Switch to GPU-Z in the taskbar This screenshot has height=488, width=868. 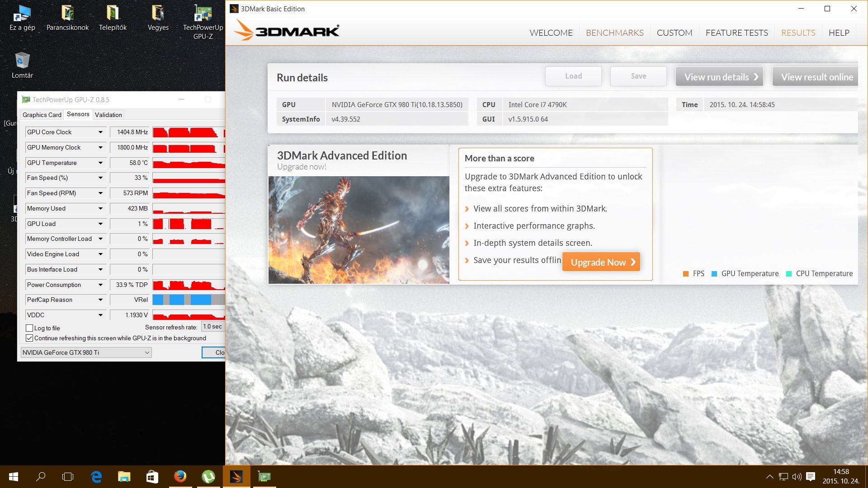pyautogui.click(x=264, y=477)
